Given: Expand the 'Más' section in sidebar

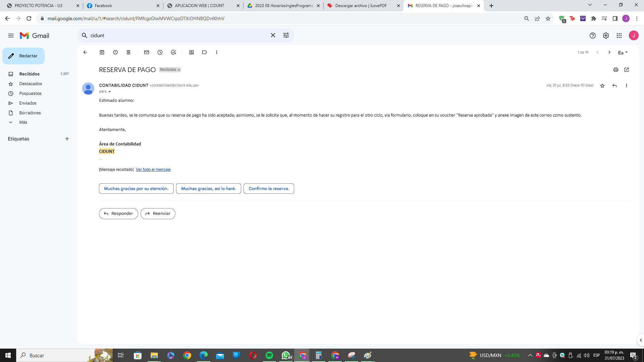Looking at the screenshot, I should [x=23, y=122].
